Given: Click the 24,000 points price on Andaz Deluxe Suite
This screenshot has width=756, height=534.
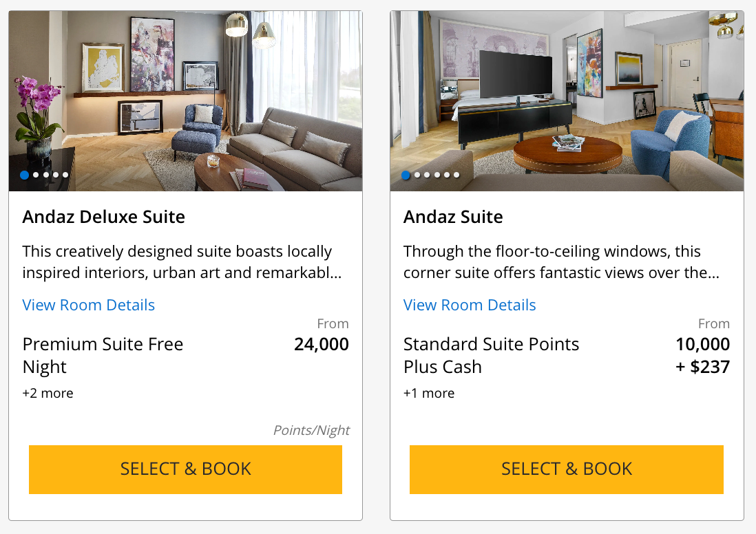Looking at the screenshot, I should [x=321, y=344].
